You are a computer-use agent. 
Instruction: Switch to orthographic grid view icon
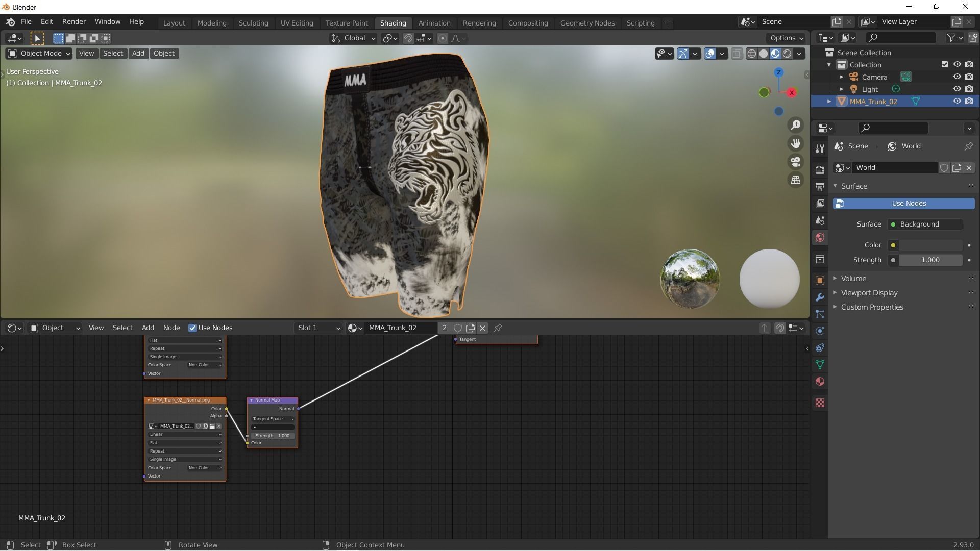pos(795,180)
